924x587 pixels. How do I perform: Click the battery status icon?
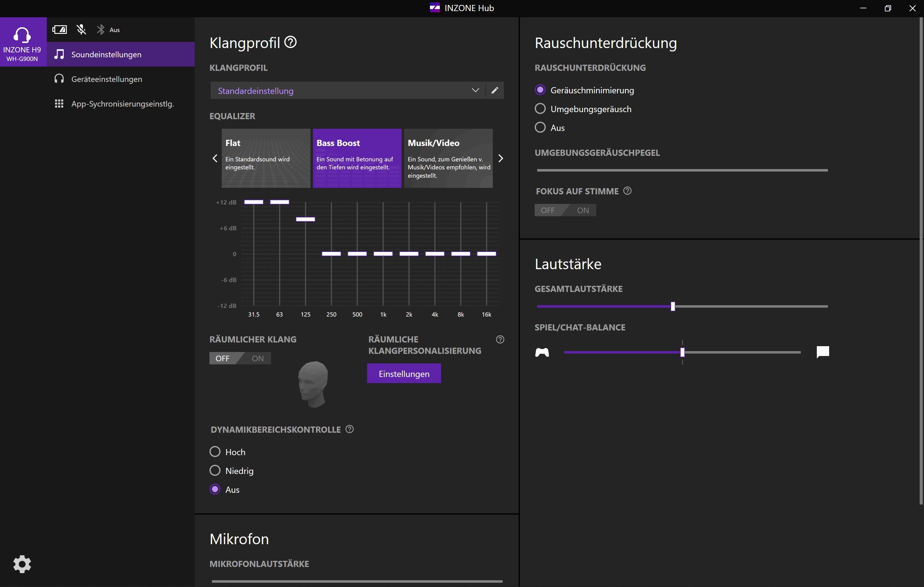(59, 29)
